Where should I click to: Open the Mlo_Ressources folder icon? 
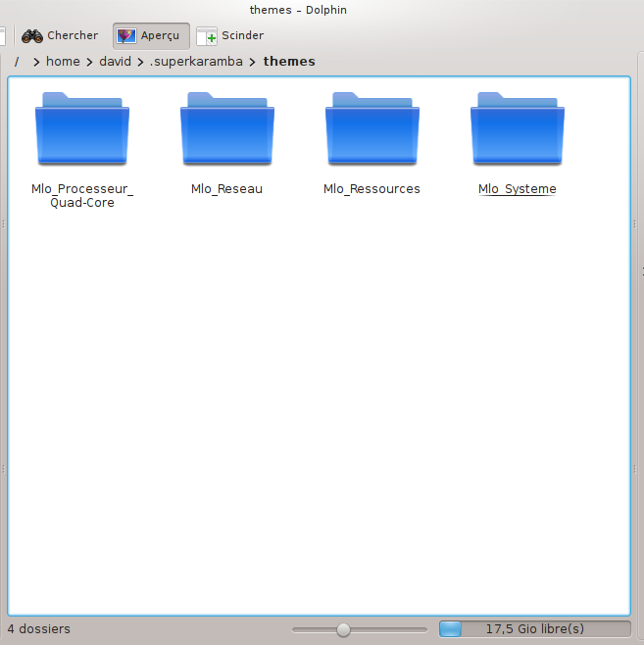coord(372,128)
